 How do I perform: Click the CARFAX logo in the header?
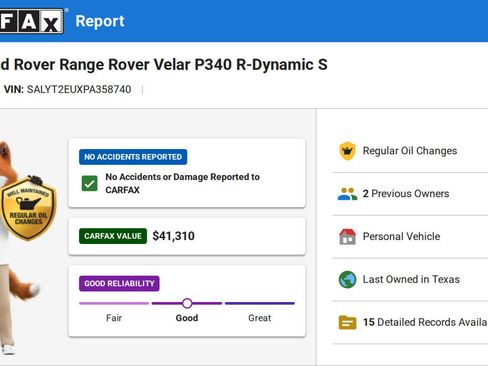coord(32,21)
